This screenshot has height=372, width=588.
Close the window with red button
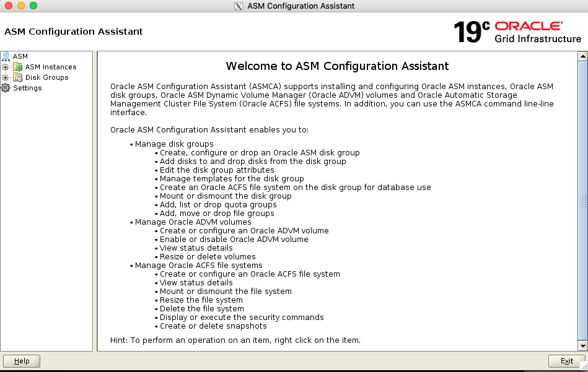point(9,6)
